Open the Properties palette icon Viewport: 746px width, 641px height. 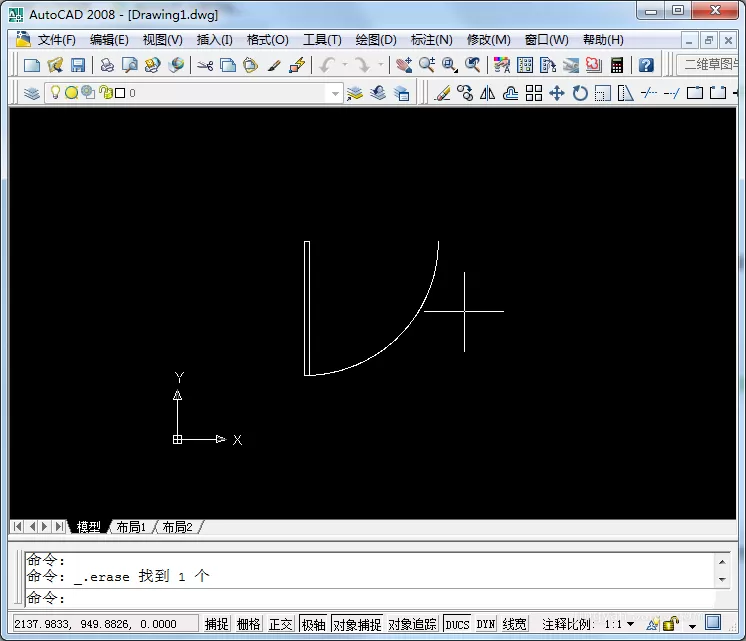(502, 65)
